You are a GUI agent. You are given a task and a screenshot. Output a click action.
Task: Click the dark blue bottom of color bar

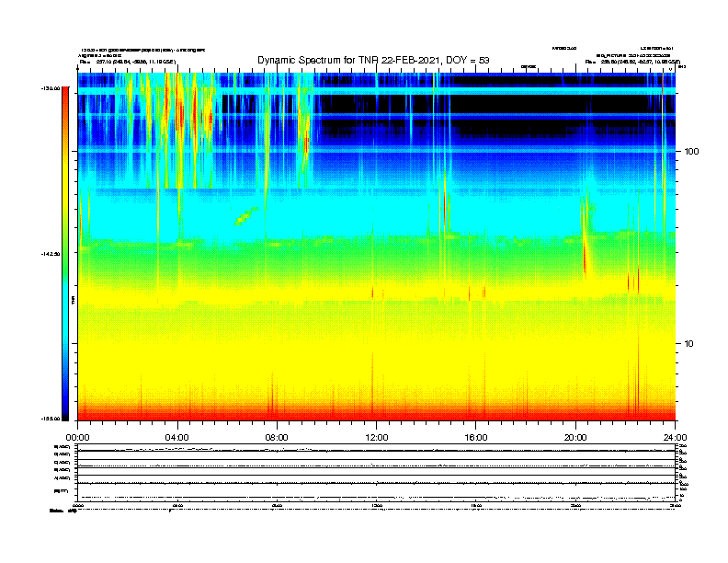pos(65,408)
